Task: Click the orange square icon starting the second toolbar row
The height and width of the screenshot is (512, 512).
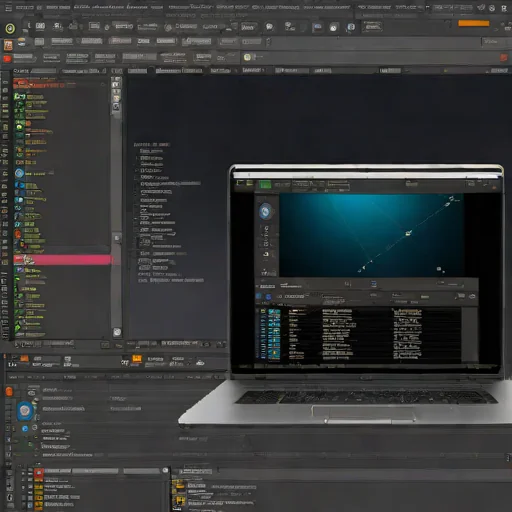Action: (x=8, y=45)
